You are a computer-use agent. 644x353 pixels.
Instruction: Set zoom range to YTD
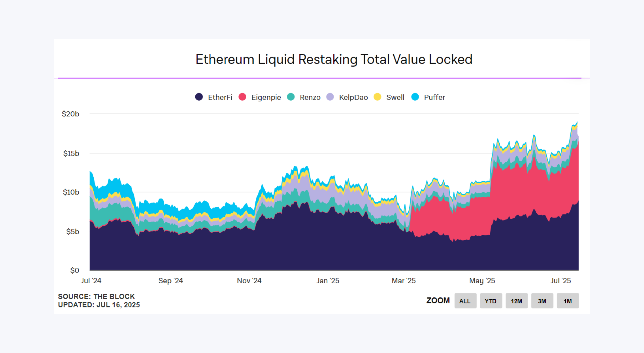pyautogui.click(x=491, y=301)
